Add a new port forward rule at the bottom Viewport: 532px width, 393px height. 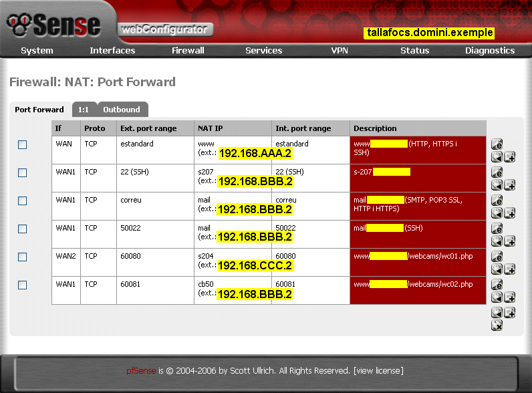[x=509, y=313]
